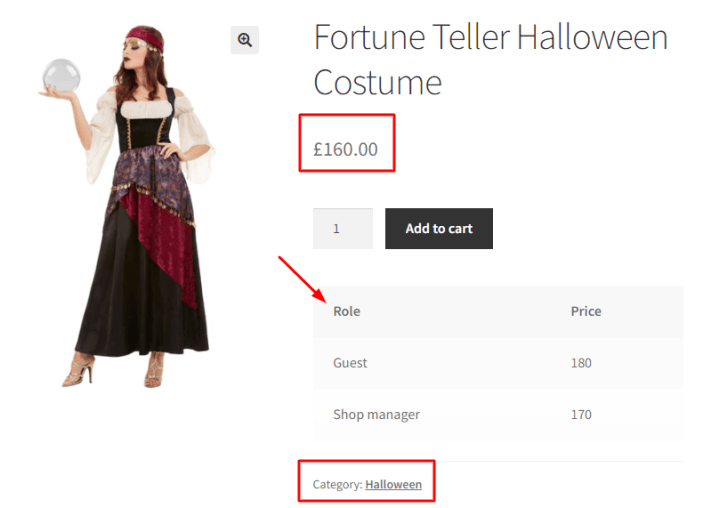
Task: Click the 170 price for Shop manager
Action: point(581,414)
